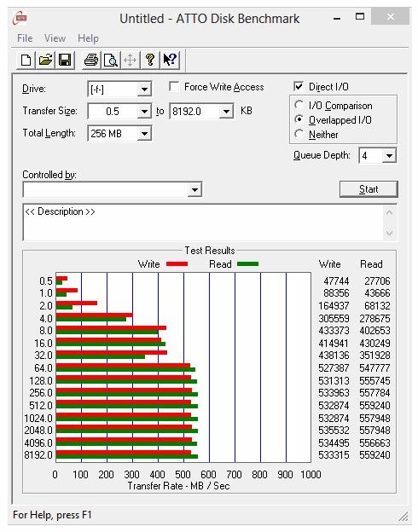Enable the Force Write Access checkbox
This screenshot has width=418, height=532.
click(174, 86)
